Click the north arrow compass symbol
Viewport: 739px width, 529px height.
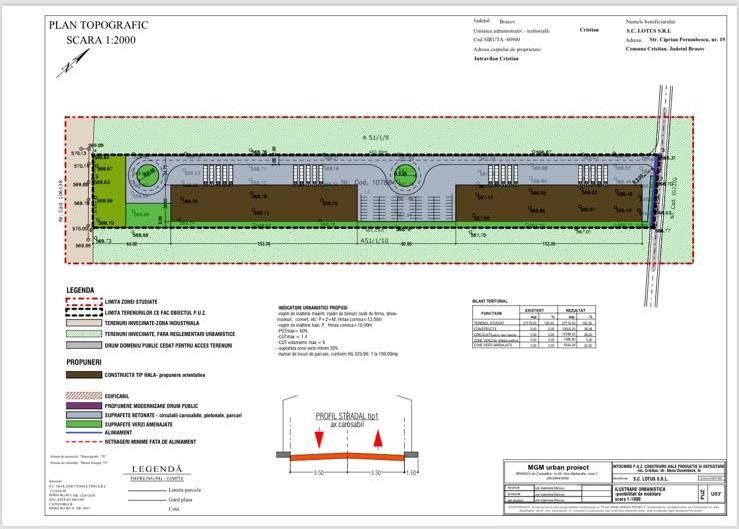(73, 64)
